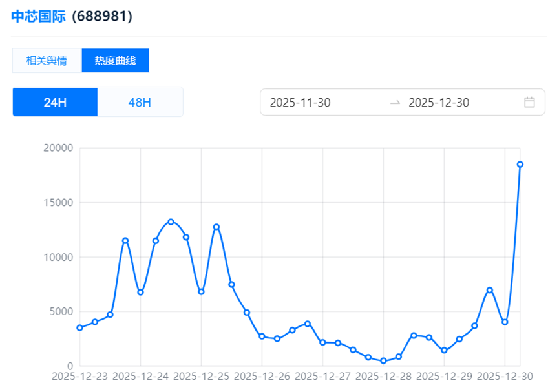This screenshot has width=559, height=392.
Task: Click the final highest data point near 18500
Action: coord(520,165)
